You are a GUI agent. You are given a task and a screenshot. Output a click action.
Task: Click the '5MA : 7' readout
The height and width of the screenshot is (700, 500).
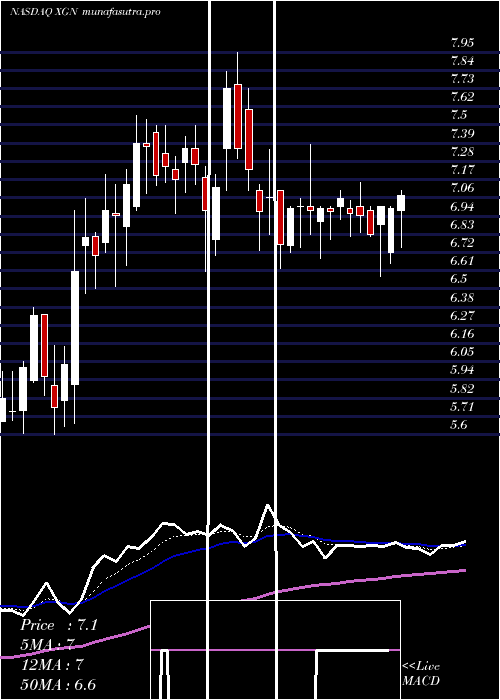tap(47, 645)
